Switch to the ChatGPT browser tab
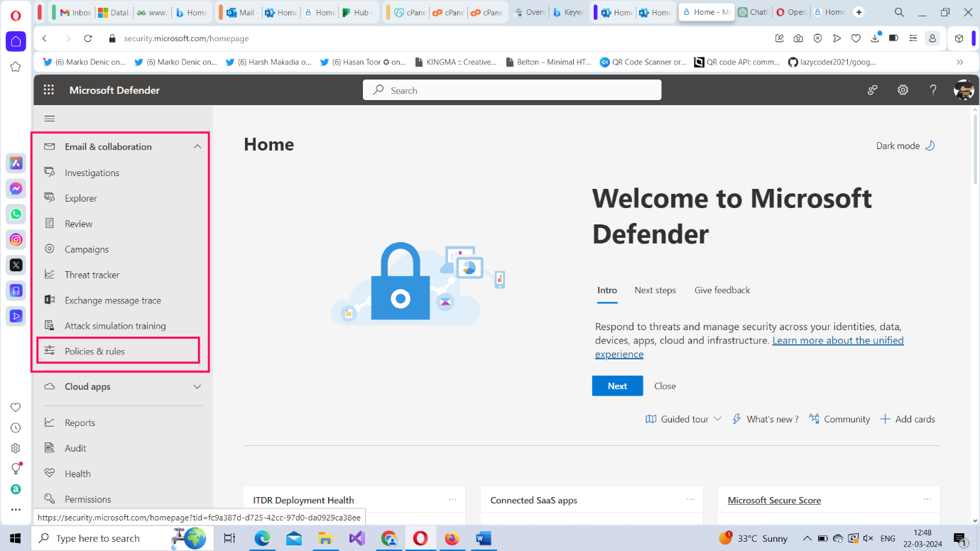The image size is (980, 551). (752, 12)
